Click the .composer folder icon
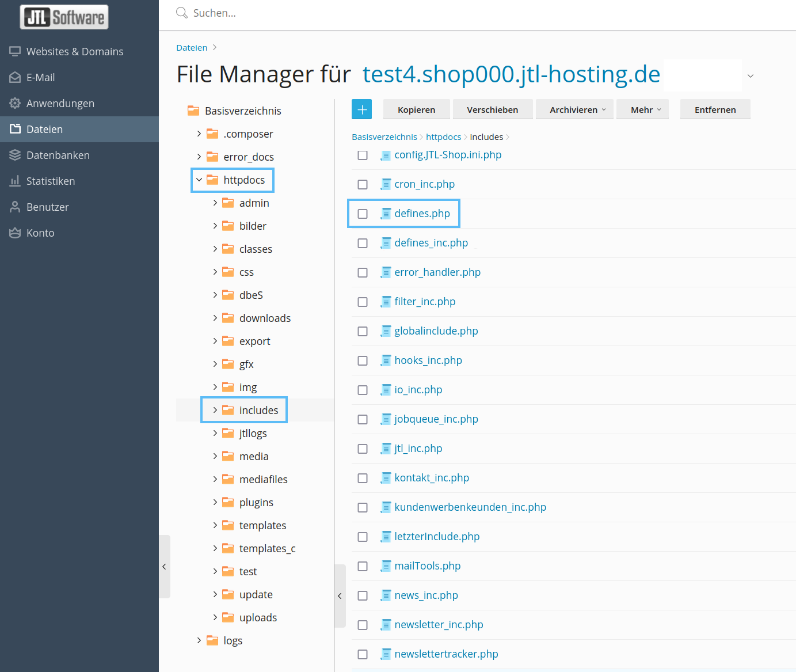The height and width of the screenshot is (672, 796). coord(212,134)
